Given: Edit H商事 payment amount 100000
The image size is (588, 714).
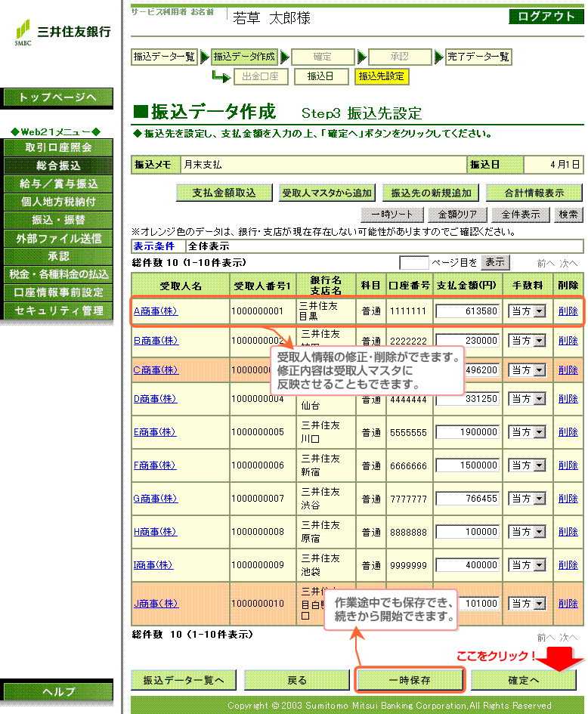Looking at the screenshot, I should pos(468,532).
